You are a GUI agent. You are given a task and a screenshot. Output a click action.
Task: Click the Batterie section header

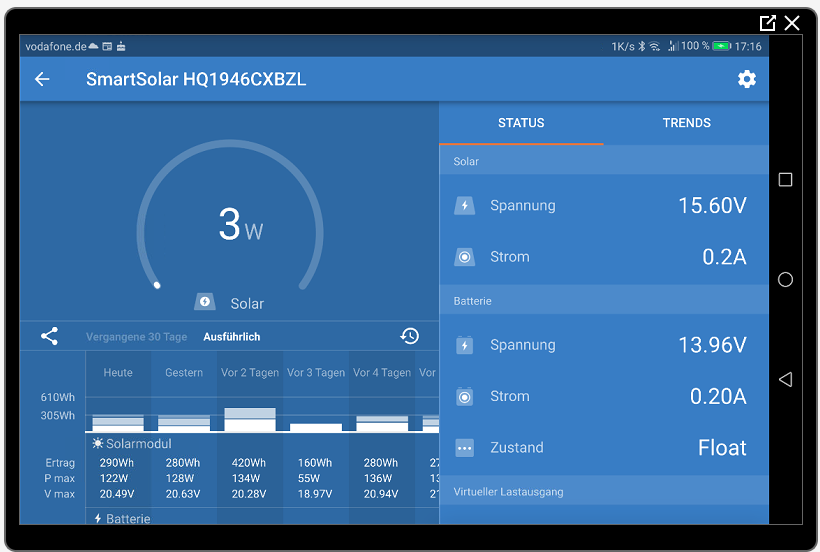tap(604, 301)
